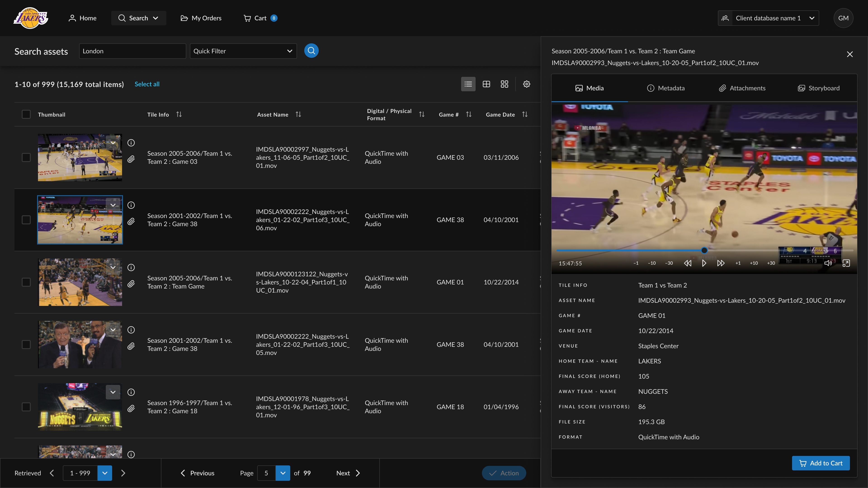The width and height of the screenshot is (868, 488).
Task: Open the Storyboard tab
Action: (818, 88)
